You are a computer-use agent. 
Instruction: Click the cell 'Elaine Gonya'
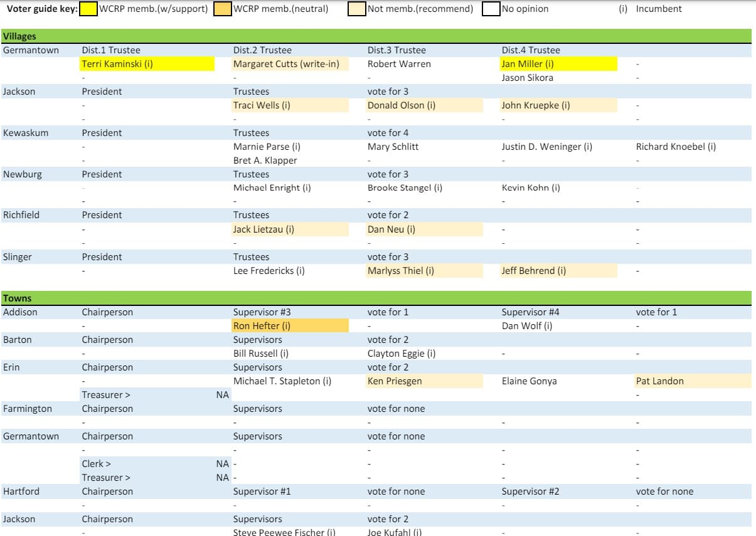point(529,381)
